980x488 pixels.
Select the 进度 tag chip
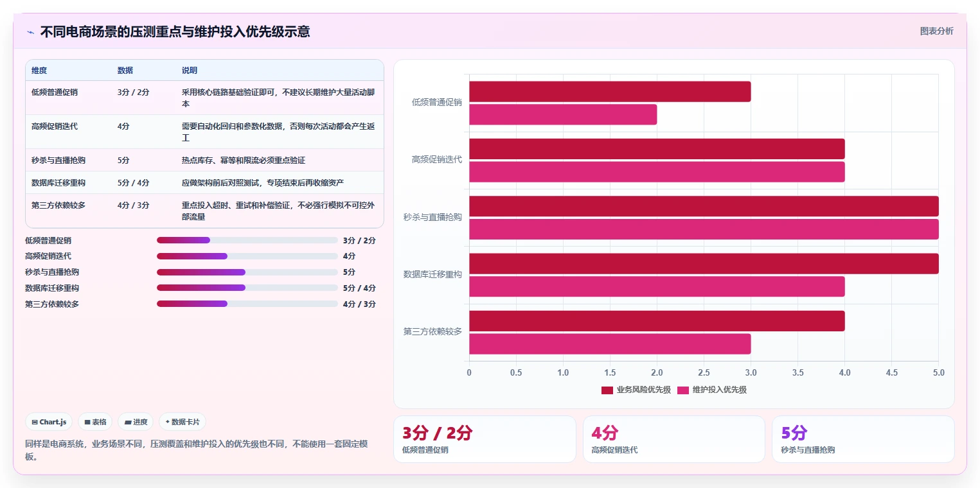coord(136,422)
